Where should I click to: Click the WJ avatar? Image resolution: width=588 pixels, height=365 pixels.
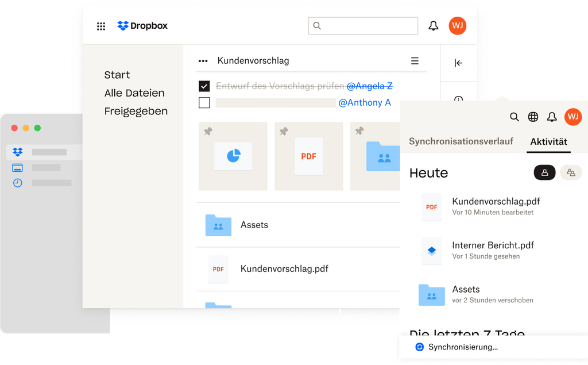(x=458, y=25)
